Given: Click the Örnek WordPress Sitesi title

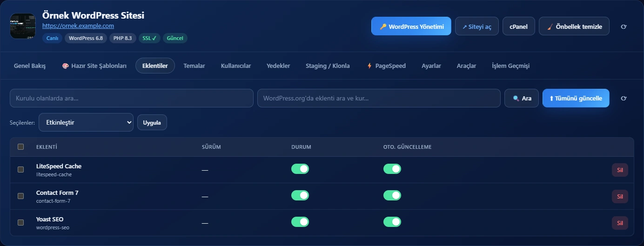Looking at the screenshot, I should point(93,15).
